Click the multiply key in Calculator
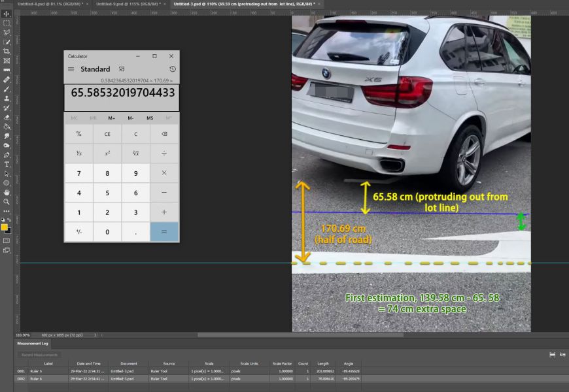Screen dimensions: 569x392 click(164, 173)
